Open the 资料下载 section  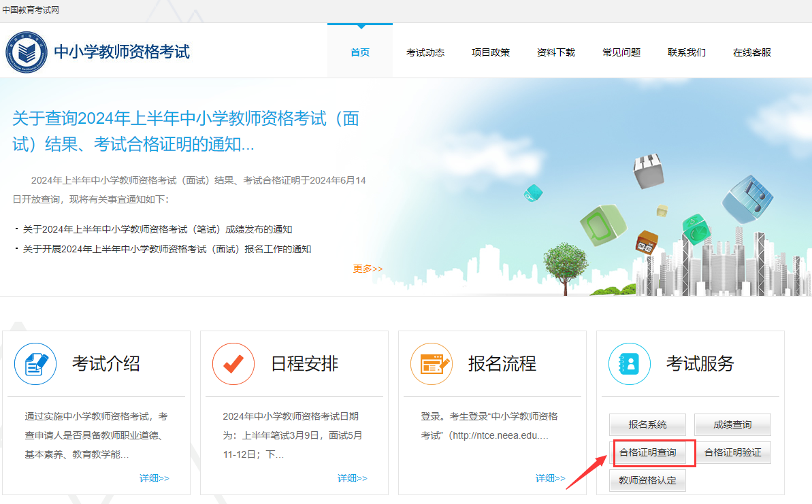[555, 52]
